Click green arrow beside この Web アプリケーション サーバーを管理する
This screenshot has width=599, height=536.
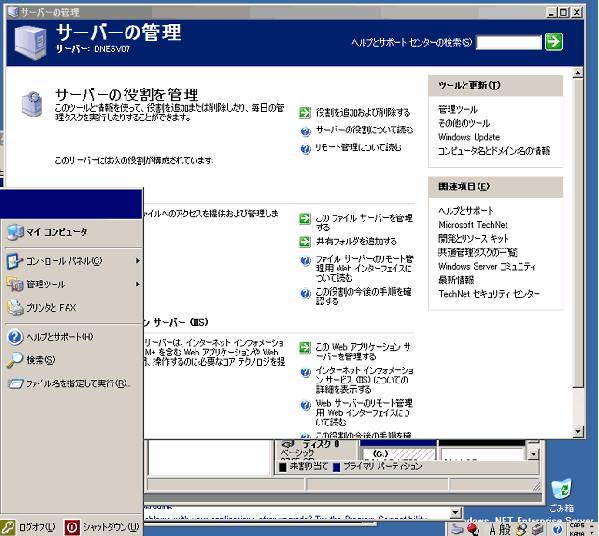[305, 348]
